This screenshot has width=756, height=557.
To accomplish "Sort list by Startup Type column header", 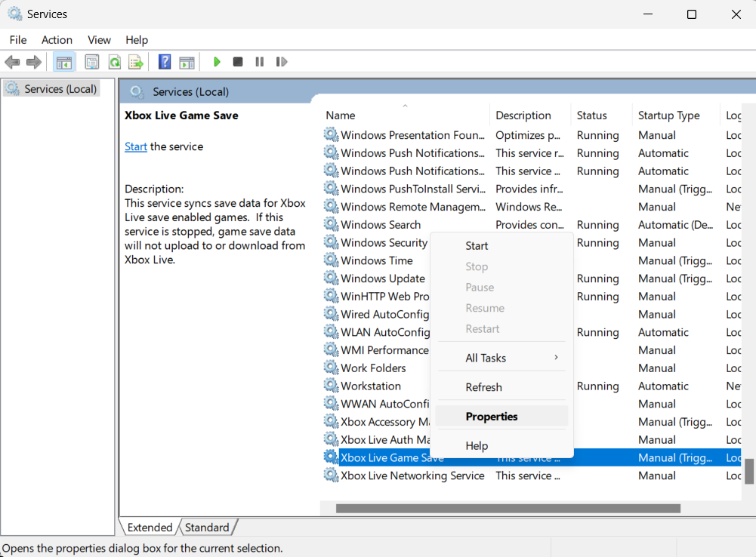I will 668,115.
